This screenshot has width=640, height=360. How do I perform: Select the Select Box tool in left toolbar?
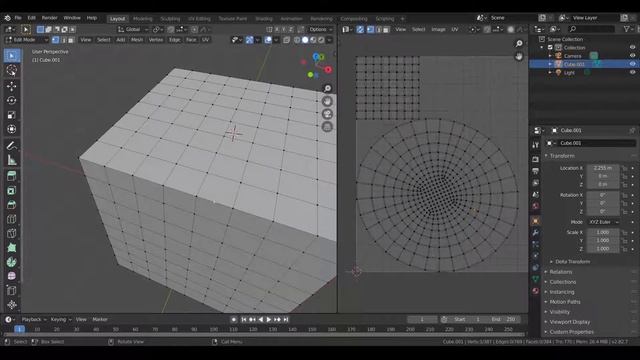pos(12,56)
